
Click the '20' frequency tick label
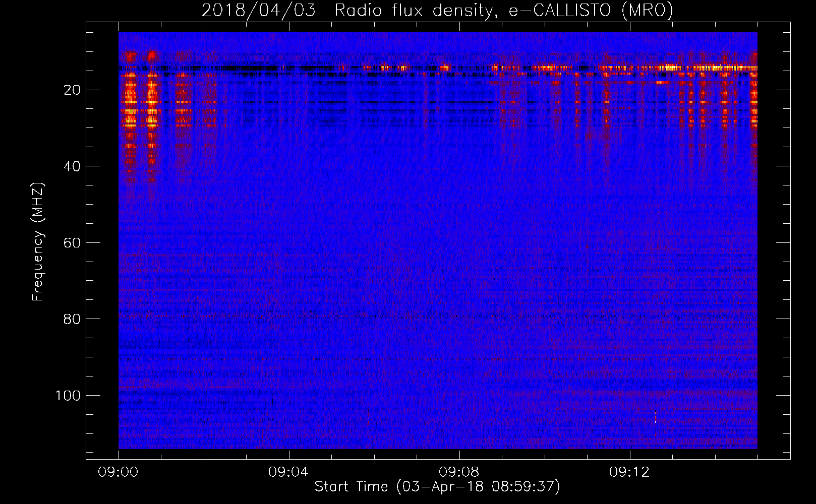pos(73,90)
